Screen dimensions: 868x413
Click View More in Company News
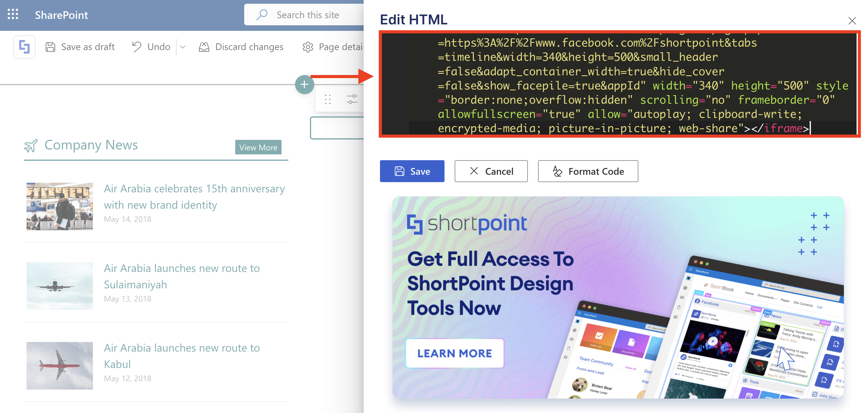tap(258, 147)
